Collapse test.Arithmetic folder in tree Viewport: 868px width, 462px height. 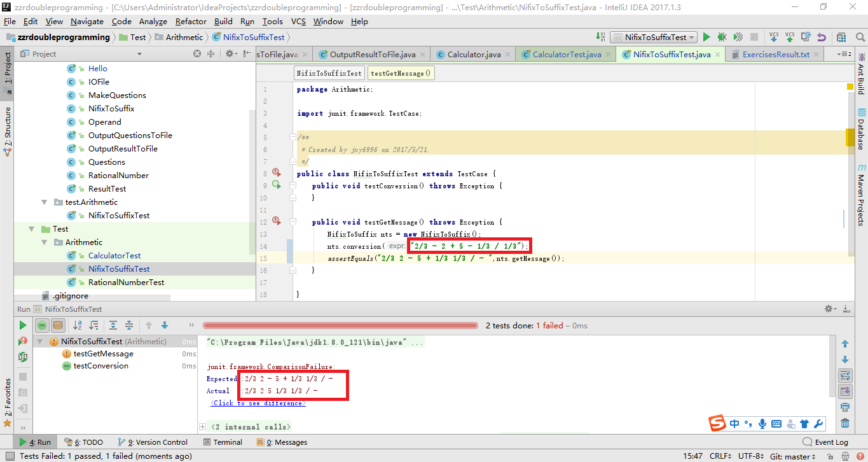click(44, 202)
